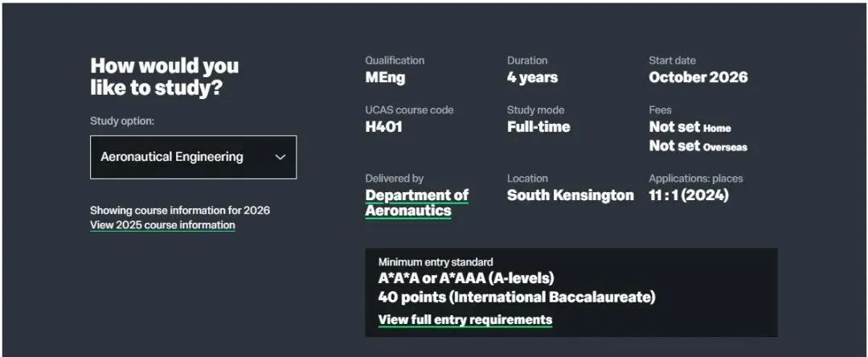Open the Aeronautical Engineering study option dropdown
Viewport: 868px width, 357px height.
click(x=193, y=157)
